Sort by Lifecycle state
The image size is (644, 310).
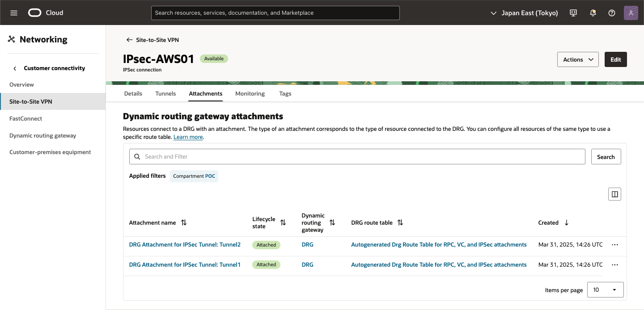pos(283,222)
